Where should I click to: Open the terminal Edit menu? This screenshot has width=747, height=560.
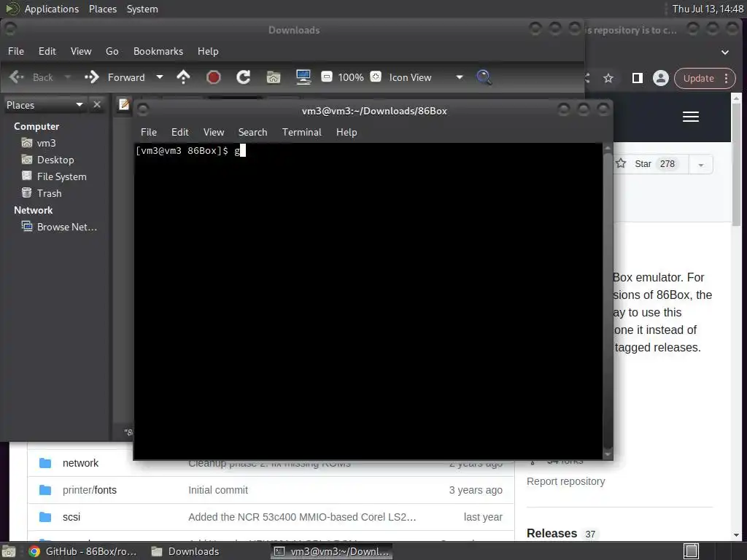(180, 132)
